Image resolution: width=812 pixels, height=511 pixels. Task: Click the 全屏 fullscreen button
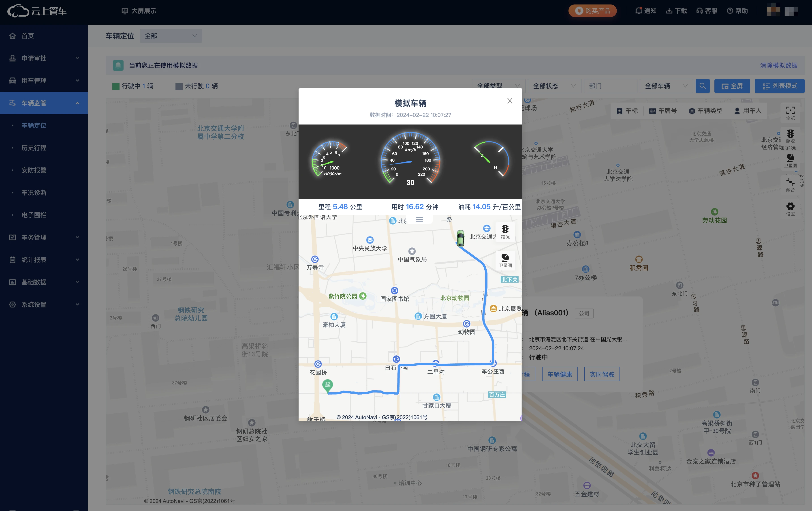[x=732, y=86]
